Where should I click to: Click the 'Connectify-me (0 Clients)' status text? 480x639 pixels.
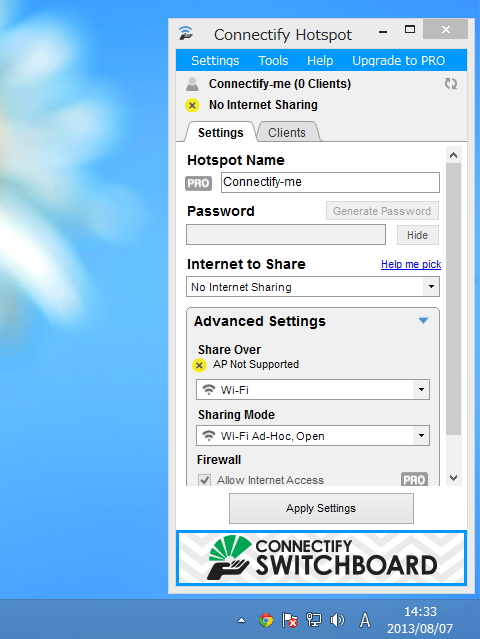(x=280, y=84)
